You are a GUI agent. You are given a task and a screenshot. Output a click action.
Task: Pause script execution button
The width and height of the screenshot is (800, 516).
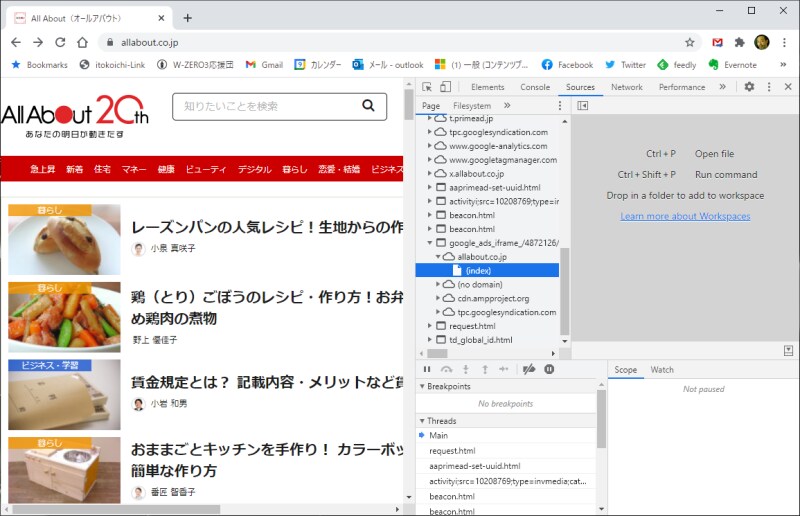coord(427,369)
